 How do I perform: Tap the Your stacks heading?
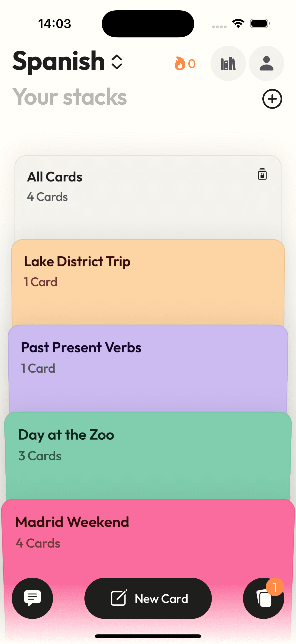tap(70, 97)
